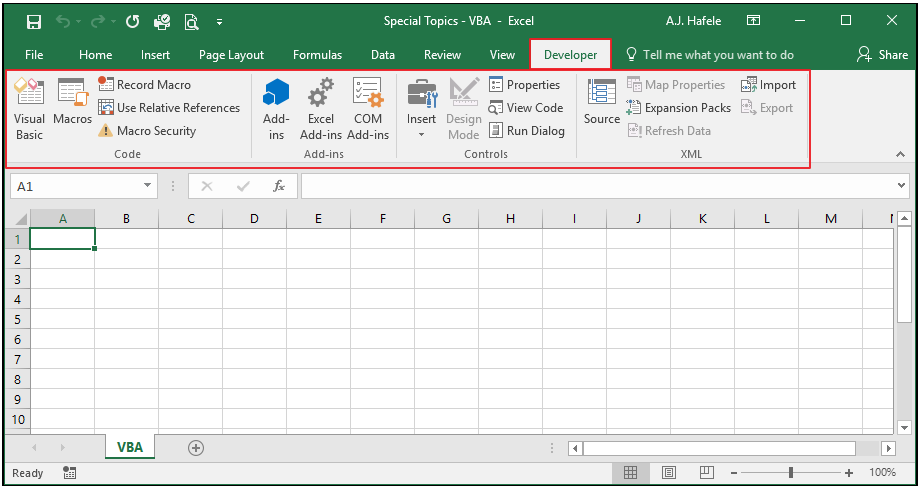This screenshot has height=487, width=919.
Task: Click the Share button
Action: point(882,55)
